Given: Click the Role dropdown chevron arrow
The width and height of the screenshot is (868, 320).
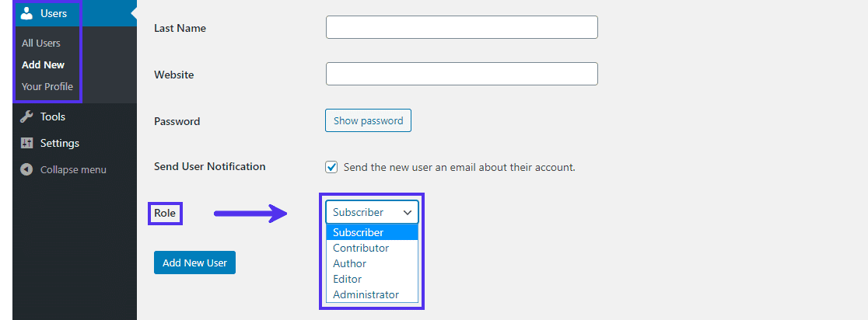Looking at the screenshot, I should (408, 212).
